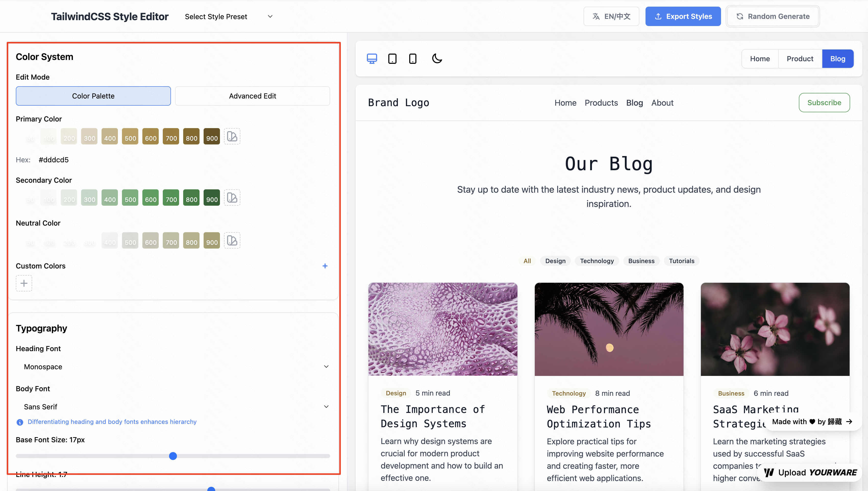868x491 pixels.
Task: Select Color Palette edit mode
Action: 93,96
